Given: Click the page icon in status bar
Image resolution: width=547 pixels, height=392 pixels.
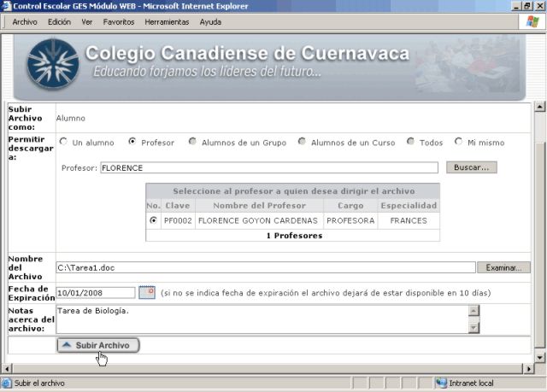Looking at the screenshot, I should pos(7,383).
